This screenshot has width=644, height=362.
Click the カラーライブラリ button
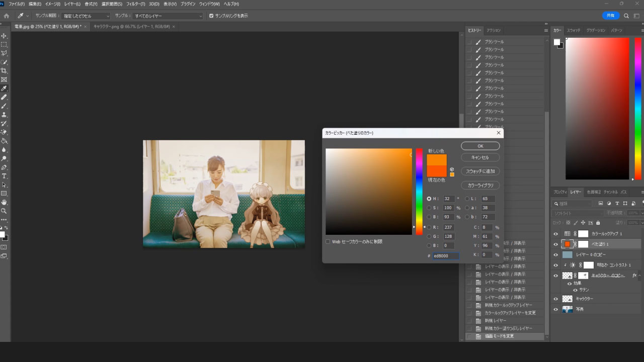pyautogui.click(x=480, y=186)
